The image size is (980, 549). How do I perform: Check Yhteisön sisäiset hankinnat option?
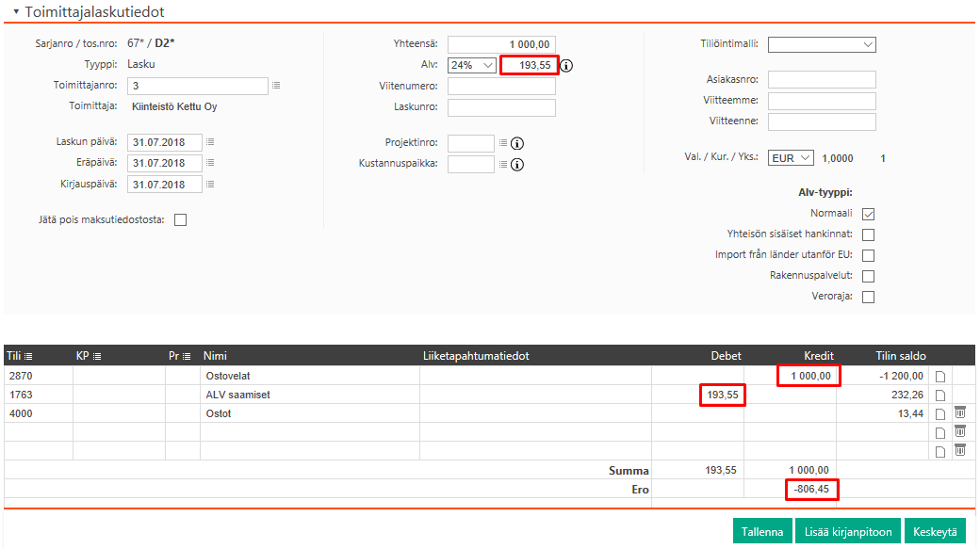[x=869, y=234]
